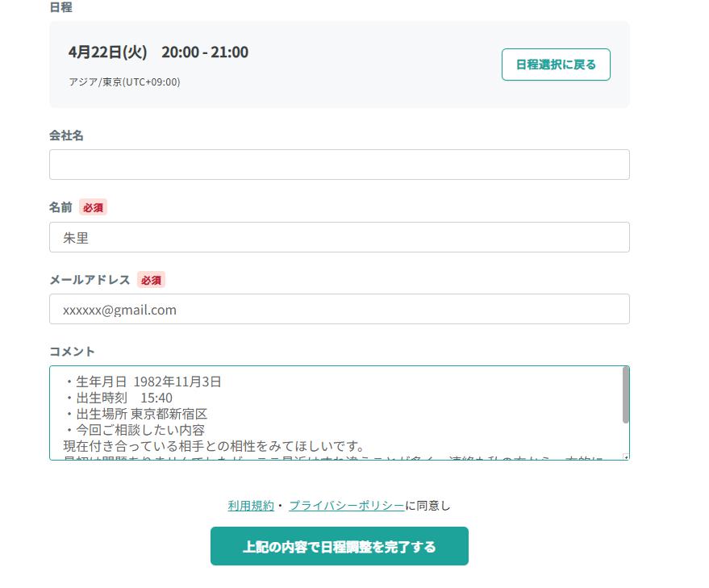Click the comment box scrollbar thumb
The width and height of the screenshot is (709, 588).
point(625,395)
